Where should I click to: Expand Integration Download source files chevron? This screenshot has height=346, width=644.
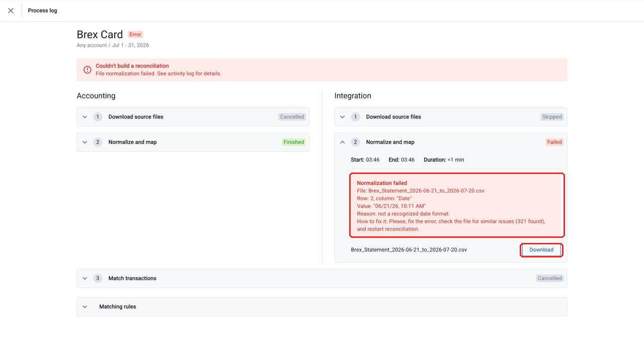coord(343,117)
